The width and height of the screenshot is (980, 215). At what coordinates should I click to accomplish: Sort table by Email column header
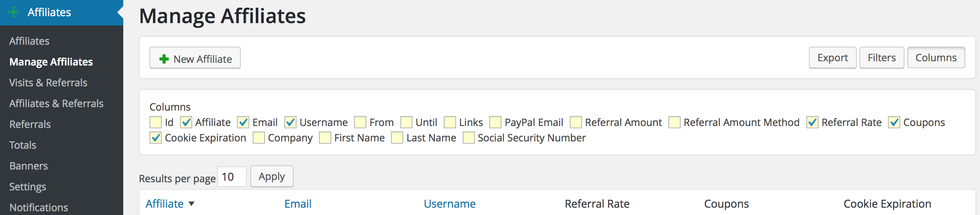point(298,204)
